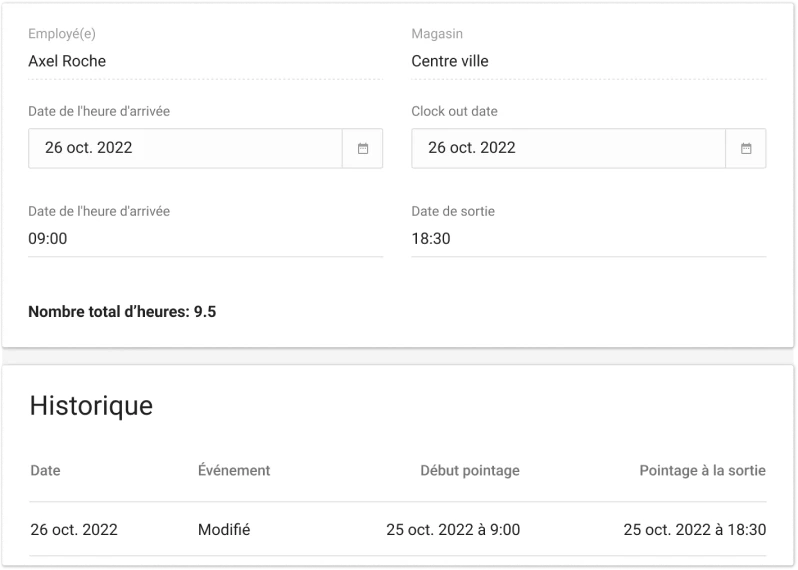
Task: Click the Magasin field label
Action: coord(437,34)
